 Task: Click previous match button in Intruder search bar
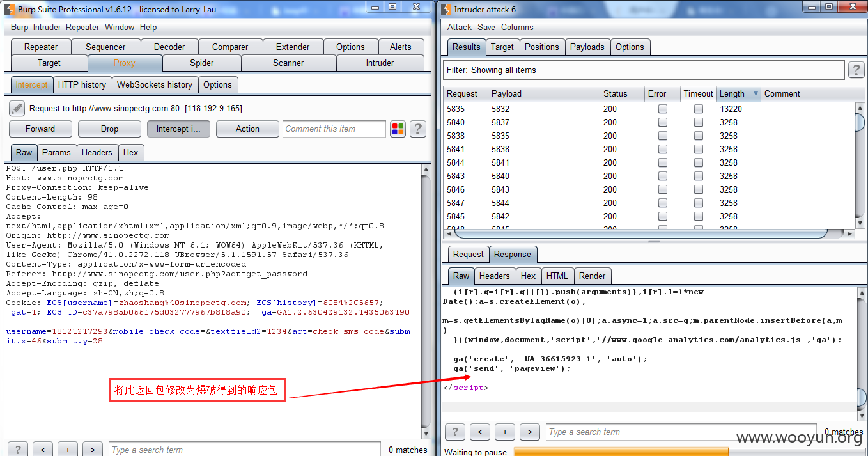point(481,432)
